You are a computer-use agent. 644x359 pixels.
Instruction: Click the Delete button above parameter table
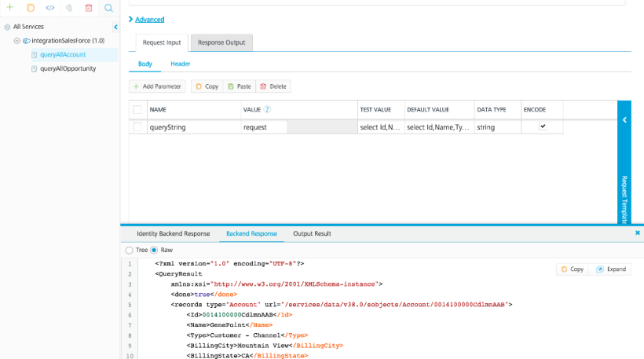(273, 86)
